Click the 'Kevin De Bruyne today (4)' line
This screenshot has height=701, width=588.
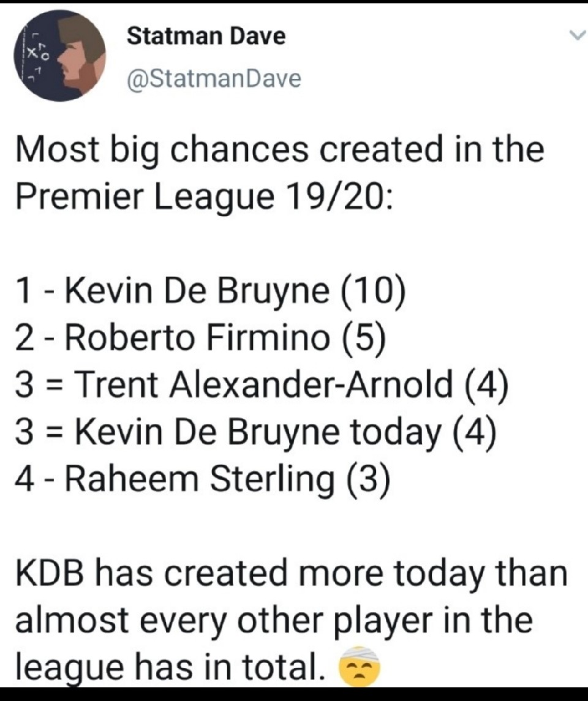pyautogui.click(x=256, y=432)
